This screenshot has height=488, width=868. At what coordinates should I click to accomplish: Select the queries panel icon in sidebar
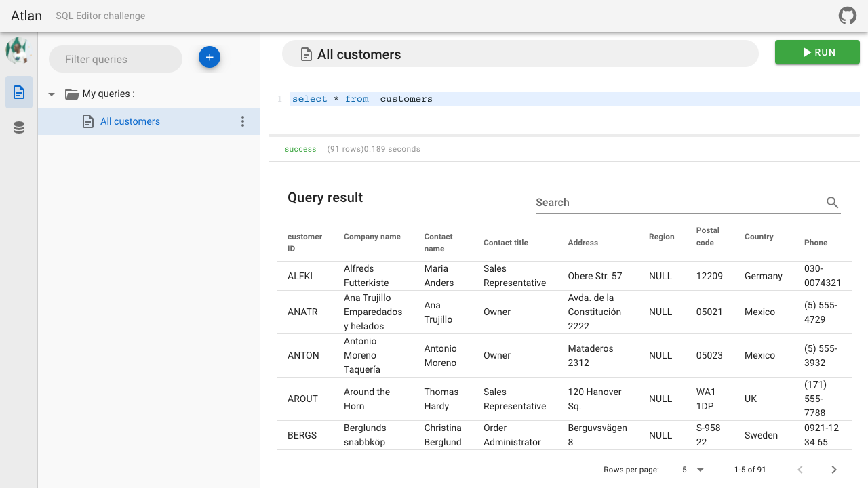pyautogui.click(x=18, y=91)
